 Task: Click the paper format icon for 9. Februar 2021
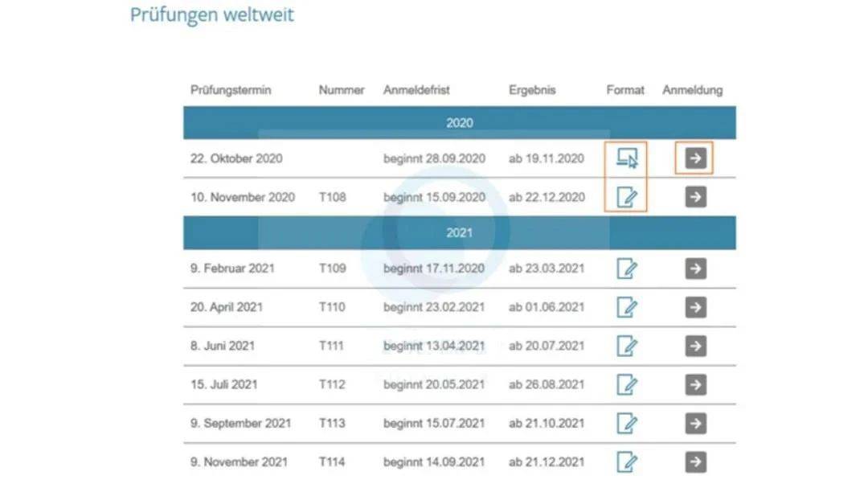(626, 268)
